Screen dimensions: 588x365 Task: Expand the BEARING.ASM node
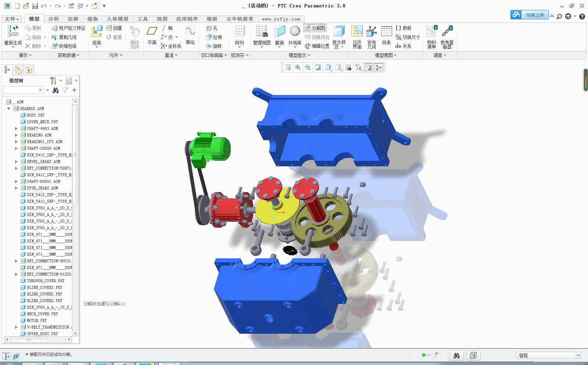16,135
